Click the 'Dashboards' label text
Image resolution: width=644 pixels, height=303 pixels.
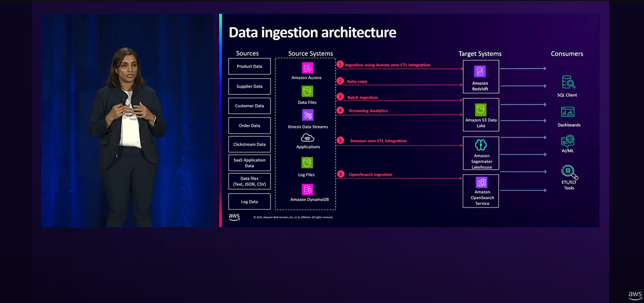click(569, 125)
